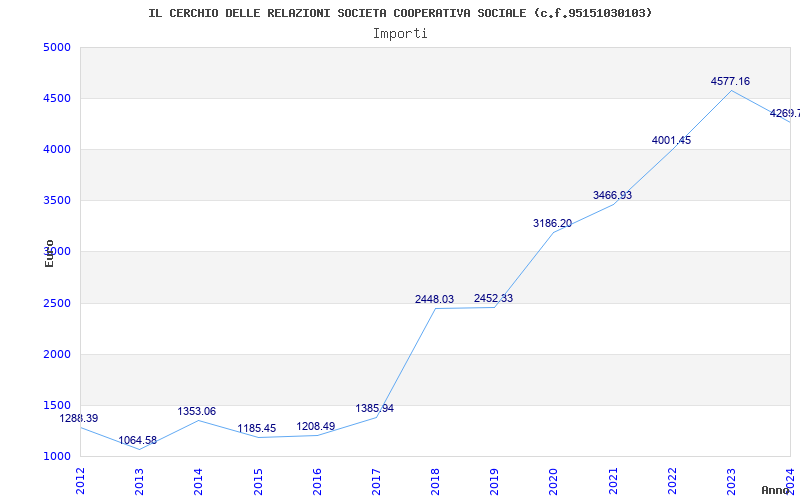Screen dimensions: 800x500
Task: Click data label 4001.45
Action: tap(671, 140)
